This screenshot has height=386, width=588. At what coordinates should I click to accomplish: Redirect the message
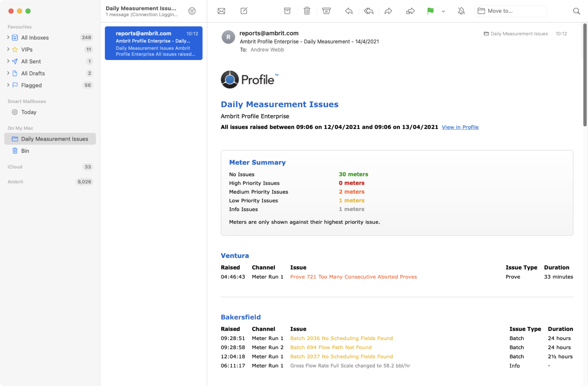(410, 11)
